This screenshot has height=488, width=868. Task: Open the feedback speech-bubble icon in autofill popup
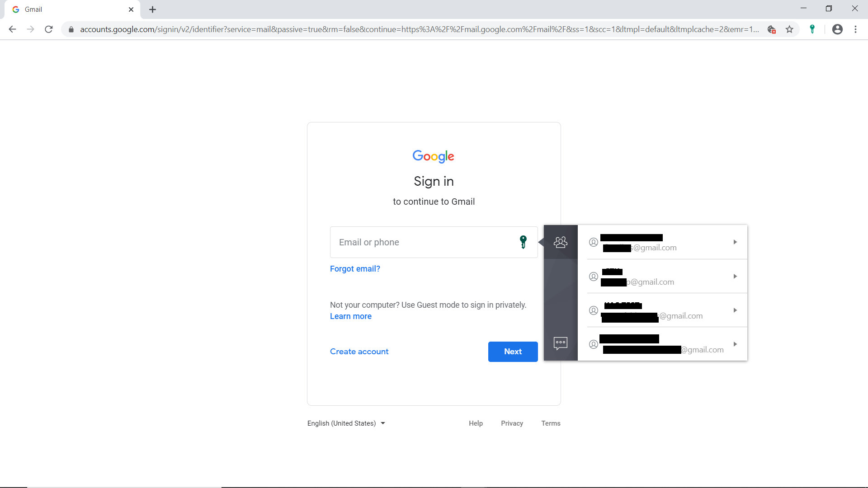pyautogui.click(x=561, y=343)
